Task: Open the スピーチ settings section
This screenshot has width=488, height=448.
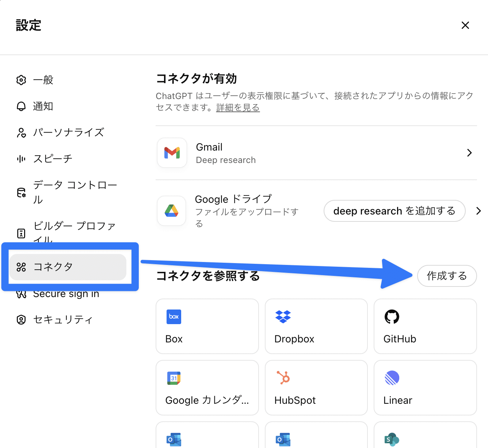Action: tap(53, 159)
